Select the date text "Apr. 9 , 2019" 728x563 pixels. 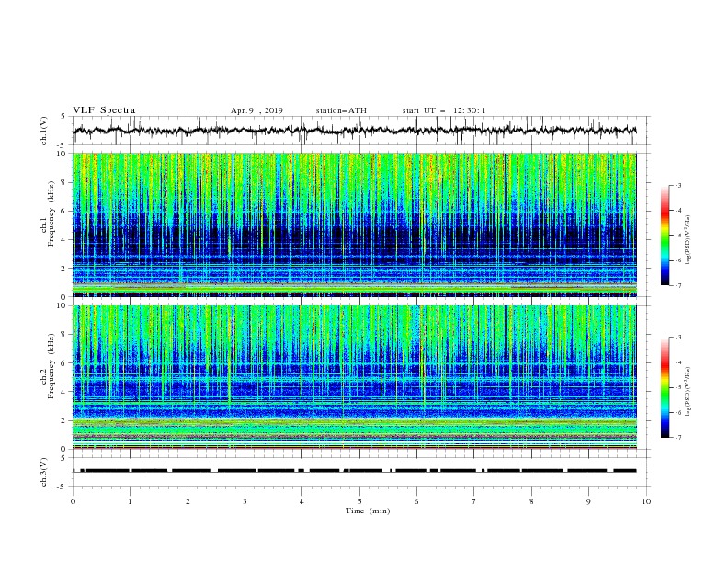click(x=256, y=110)
